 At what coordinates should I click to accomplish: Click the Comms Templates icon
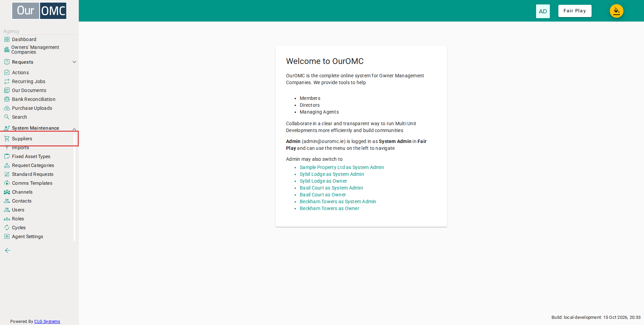[7, 183]
